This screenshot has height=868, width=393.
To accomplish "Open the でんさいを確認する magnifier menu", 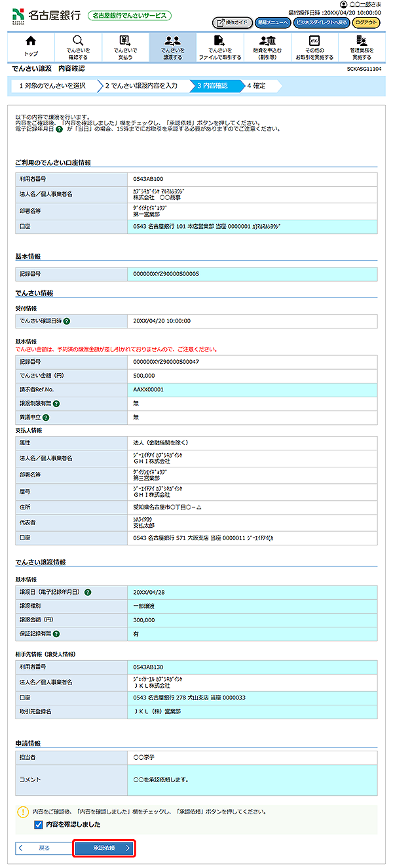I will [x=78, y=47].
